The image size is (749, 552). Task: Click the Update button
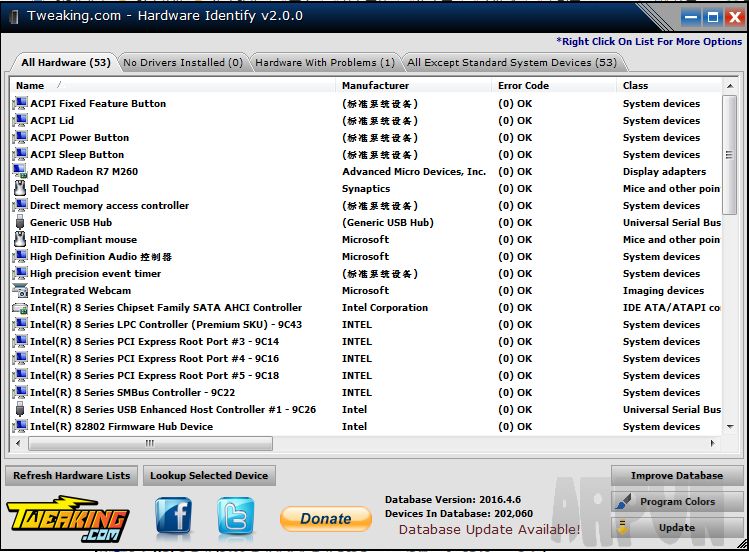pos(677,528)
